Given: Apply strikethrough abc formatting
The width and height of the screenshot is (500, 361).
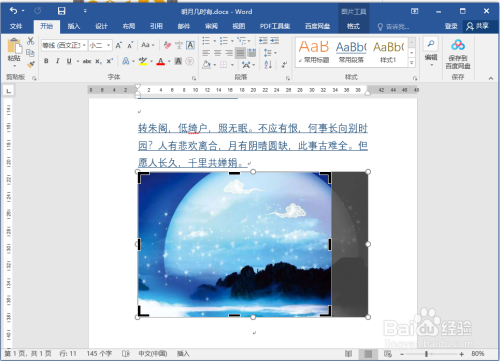Looking at the screenshot, I should coord(87,61).
